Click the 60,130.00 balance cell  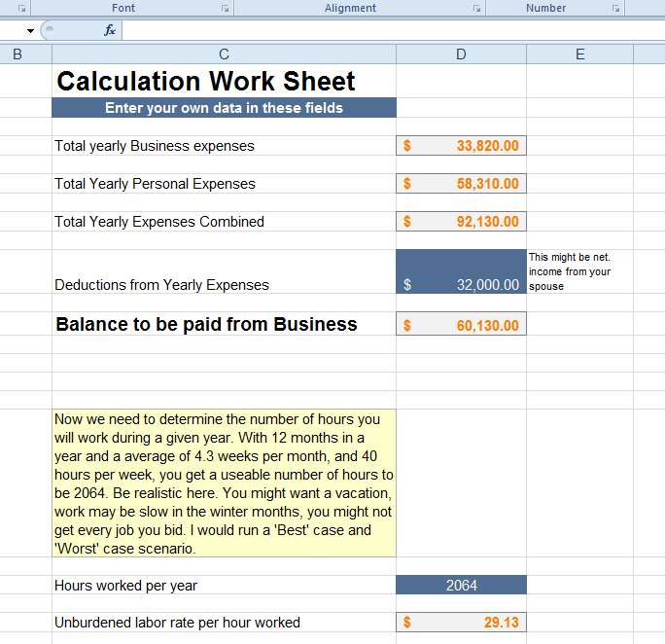click(x=461, y=324)
